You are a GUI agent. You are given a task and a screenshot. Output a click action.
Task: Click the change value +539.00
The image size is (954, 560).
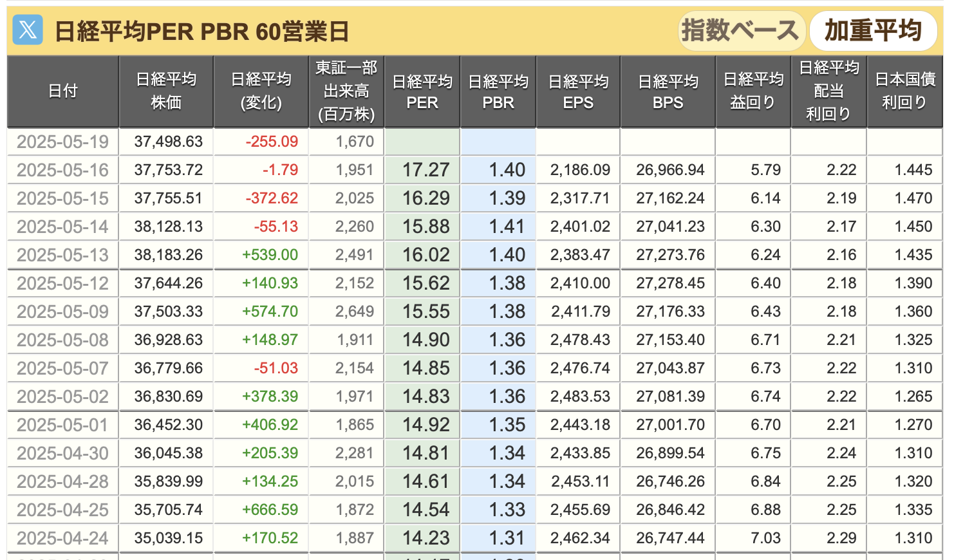pos(270,255)
